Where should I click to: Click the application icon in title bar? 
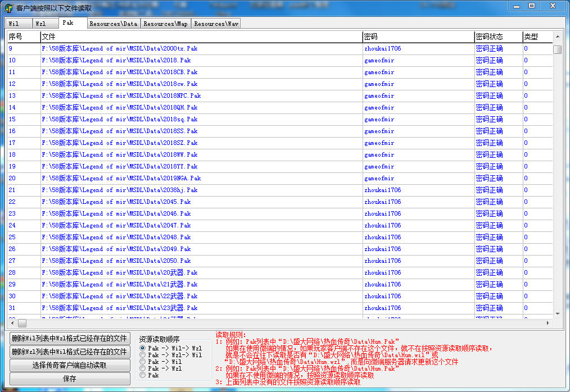tap(8, 7)
